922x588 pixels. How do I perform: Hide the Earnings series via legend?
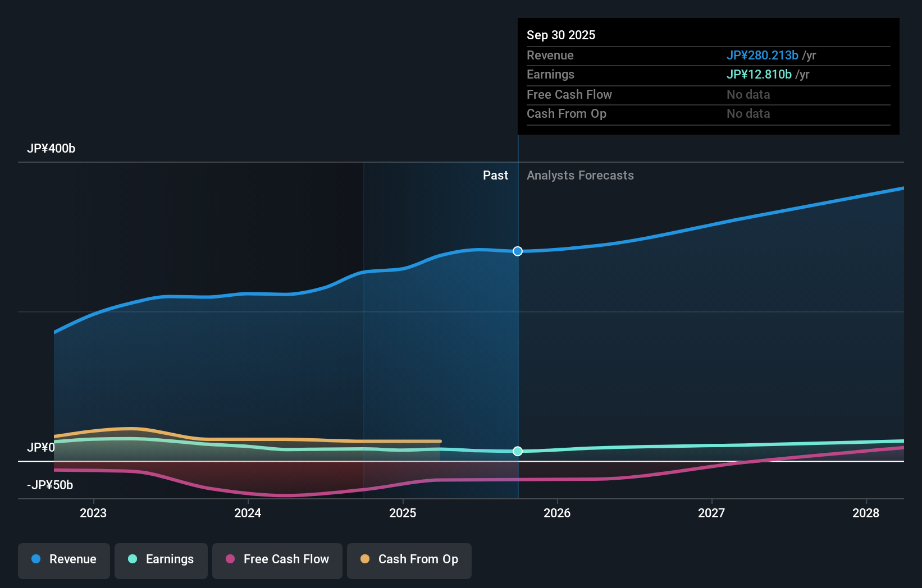pos(161,561)
